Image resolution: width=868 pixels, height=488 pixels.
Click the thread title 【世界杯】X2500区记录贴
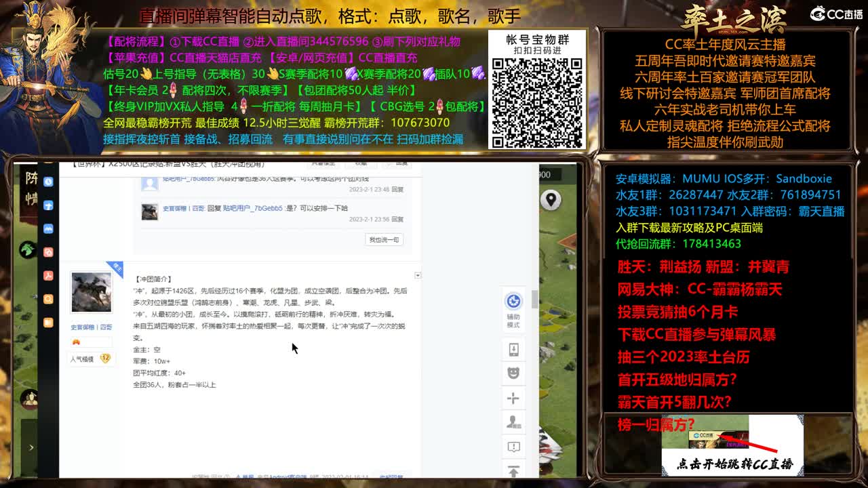point(167,165)
